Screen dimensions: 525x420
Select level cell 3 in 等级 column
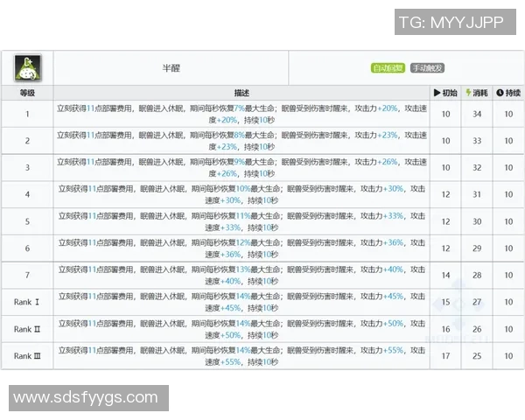(27, 167)
